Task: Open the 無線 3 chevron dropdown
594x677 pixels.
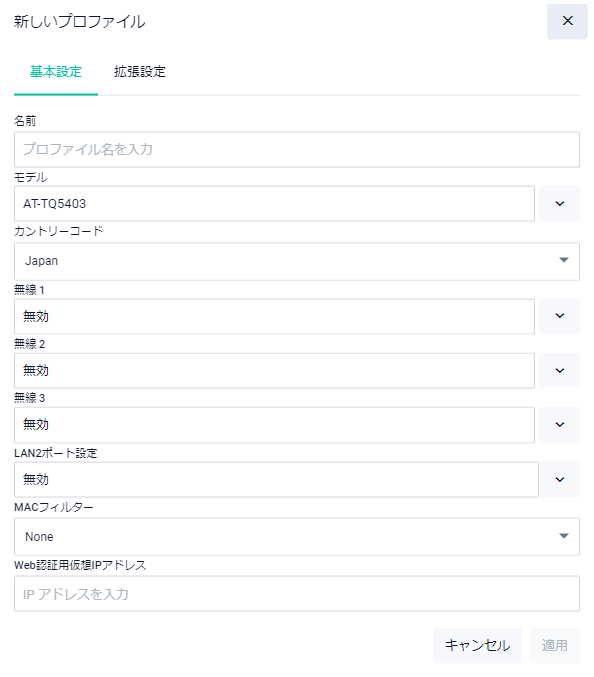Action: [x=559, y=425]
